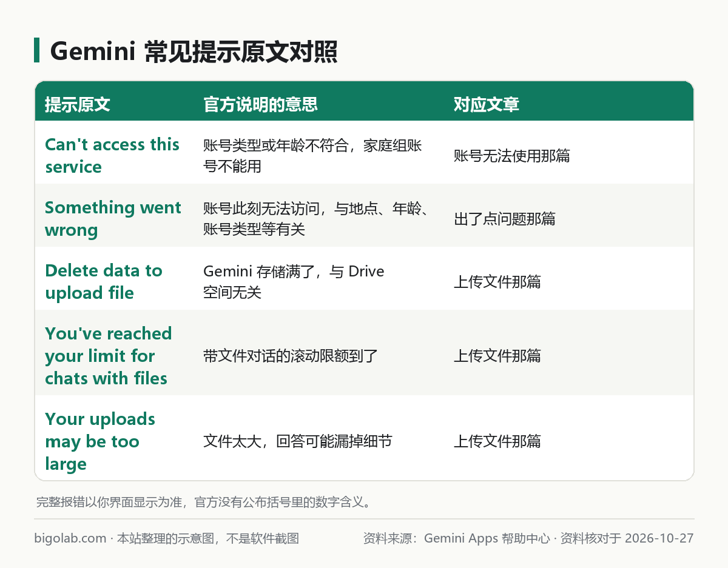
Task: Click the "bigolab.com" footer text
Action: tap(70, 538)
